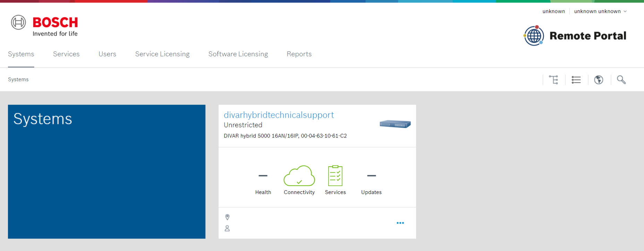Switch to list view icon
This screenshot has height=251, width=644.
[x=576, y=80]
